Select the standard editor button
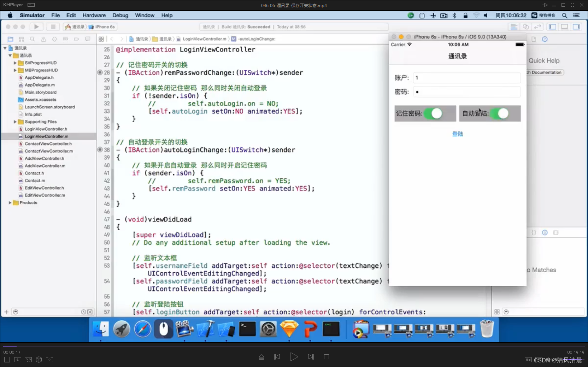 [514, 27]
